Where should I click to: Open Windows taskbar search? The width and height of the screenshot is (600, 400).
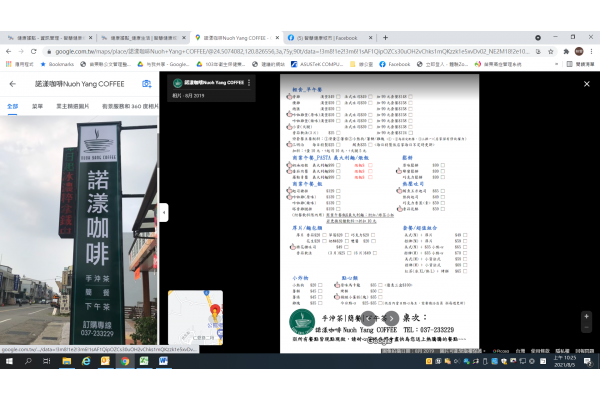pyautogui.click(x=28, y=361)
